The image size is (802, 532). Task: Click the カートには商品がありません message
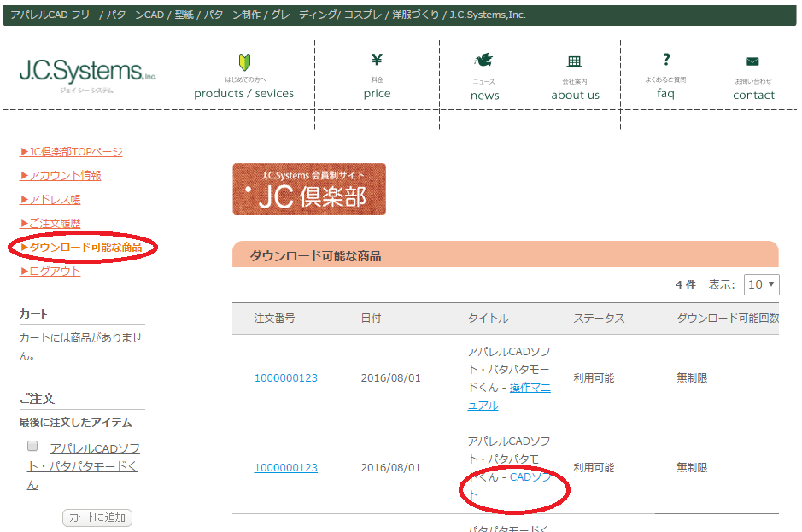click(81, 347)
